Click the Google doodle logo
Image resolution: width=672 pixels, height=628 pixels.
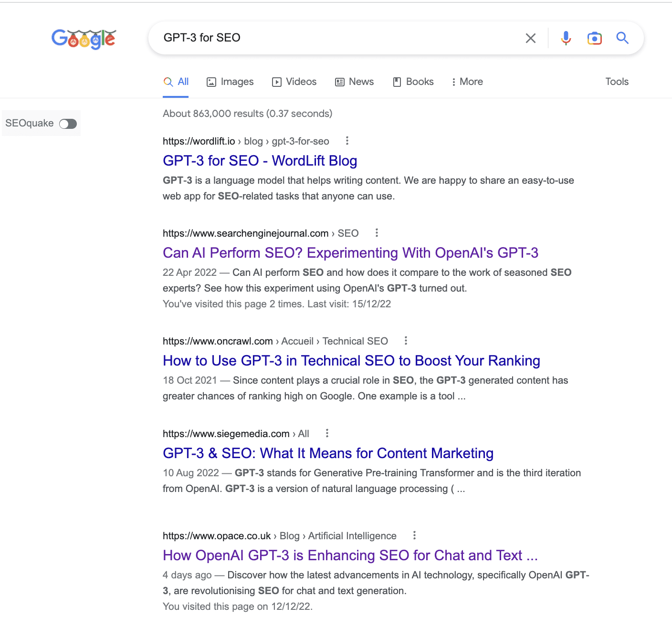[x=84, y=38]
